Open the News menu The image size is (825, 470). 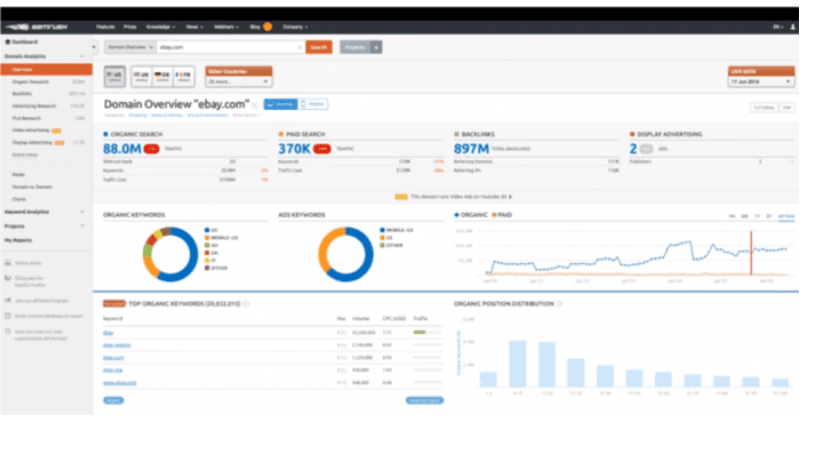pyautogui.click(x=194, y=27)
